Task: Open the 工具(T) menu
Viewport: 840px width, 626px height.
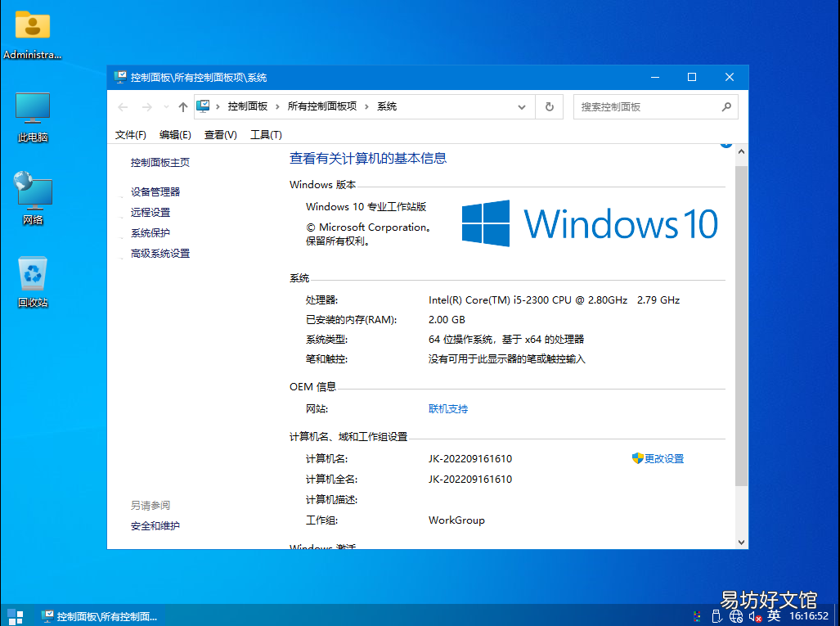Action: click(x=266, y=134)
